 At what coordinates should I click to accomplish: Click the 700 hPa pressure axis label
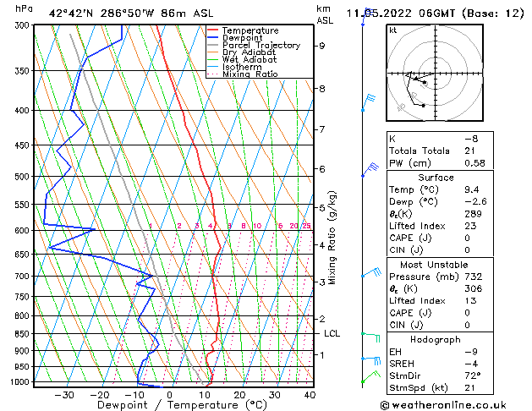[24, 277]
